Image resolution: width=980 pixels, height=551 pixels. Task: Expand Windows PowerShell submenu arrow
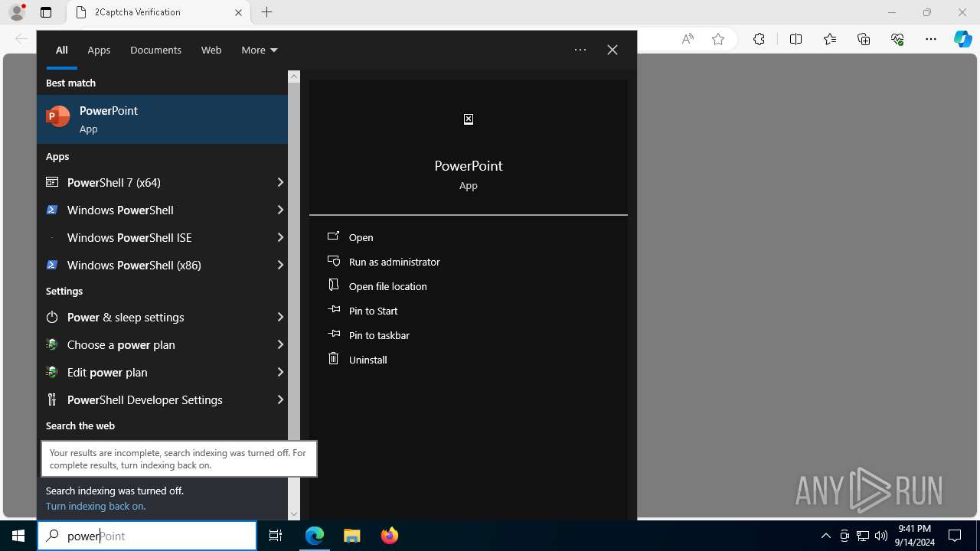280,210
